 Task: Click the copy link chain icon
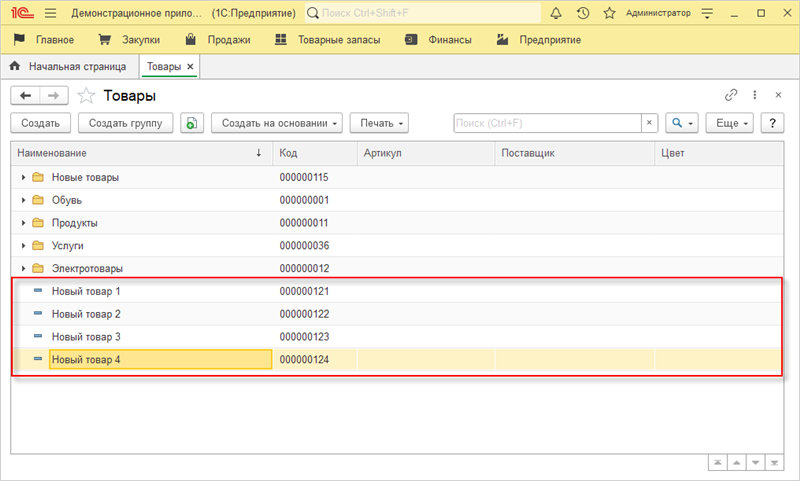[731, 95]
